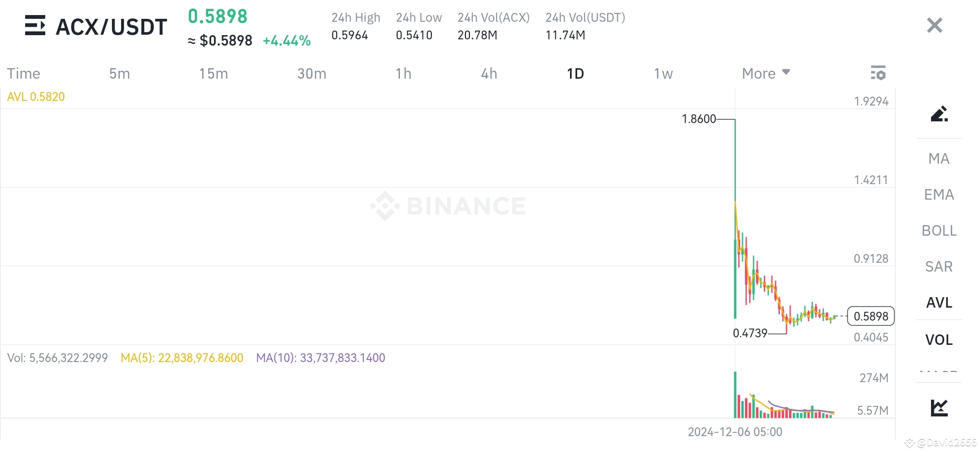Switch to the 1h interval

403,73
